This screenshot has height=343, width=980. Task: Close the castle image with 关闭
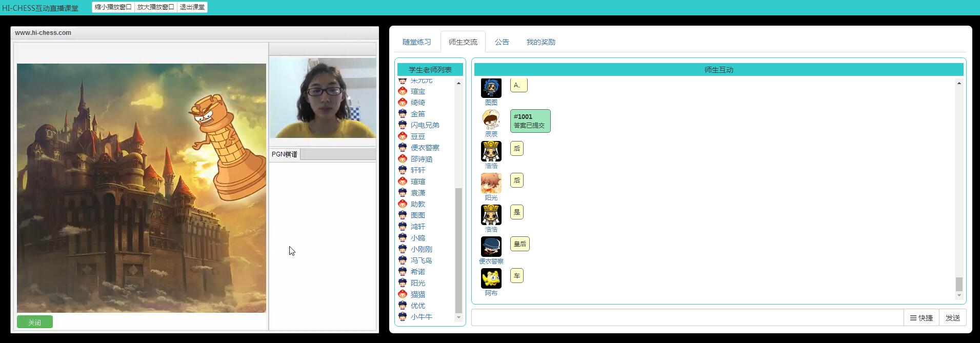35,322
